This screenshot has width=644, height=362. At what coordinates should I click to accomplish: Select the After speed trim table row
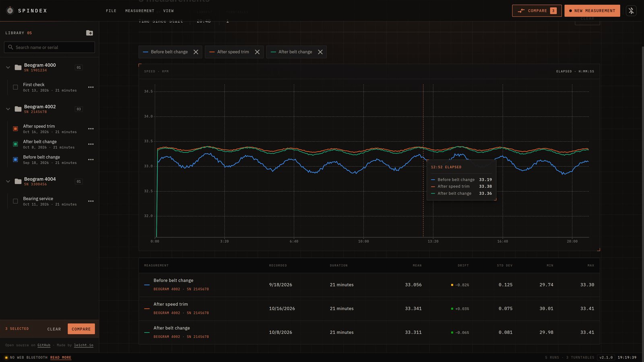point(369,309)
